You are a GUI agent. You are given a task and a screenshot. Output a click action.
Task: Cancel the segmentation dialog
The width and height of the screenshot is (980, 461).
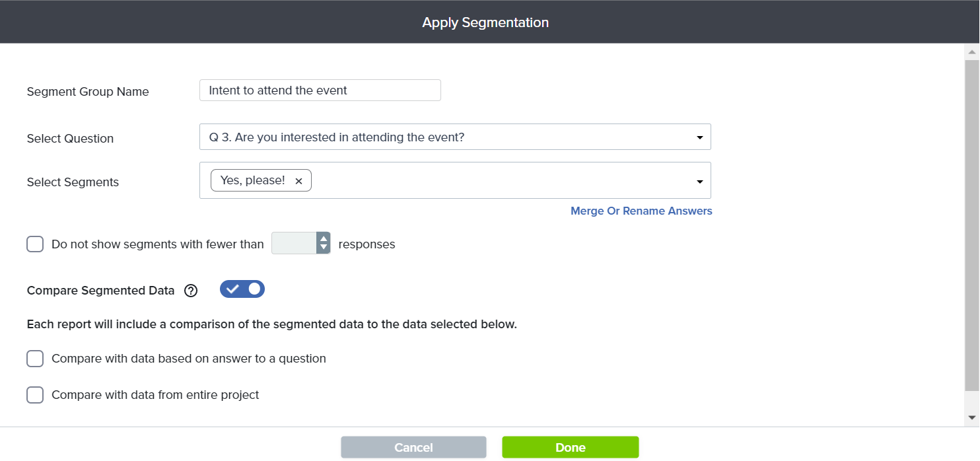[413, 447]
